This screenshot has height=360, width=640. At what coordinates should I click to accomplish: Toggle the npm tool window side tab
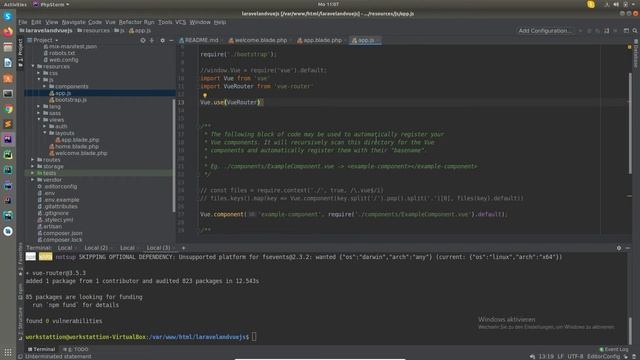20,293
